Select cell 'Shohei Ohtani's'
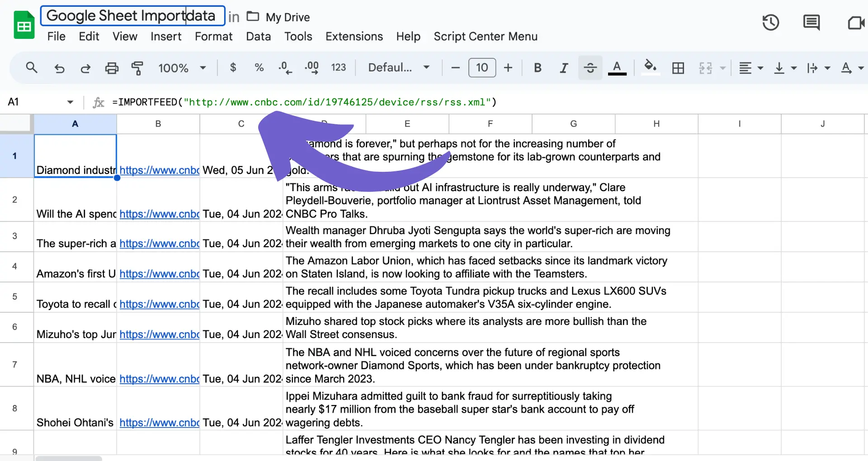The image size is (868, 461). click(75, 408)
